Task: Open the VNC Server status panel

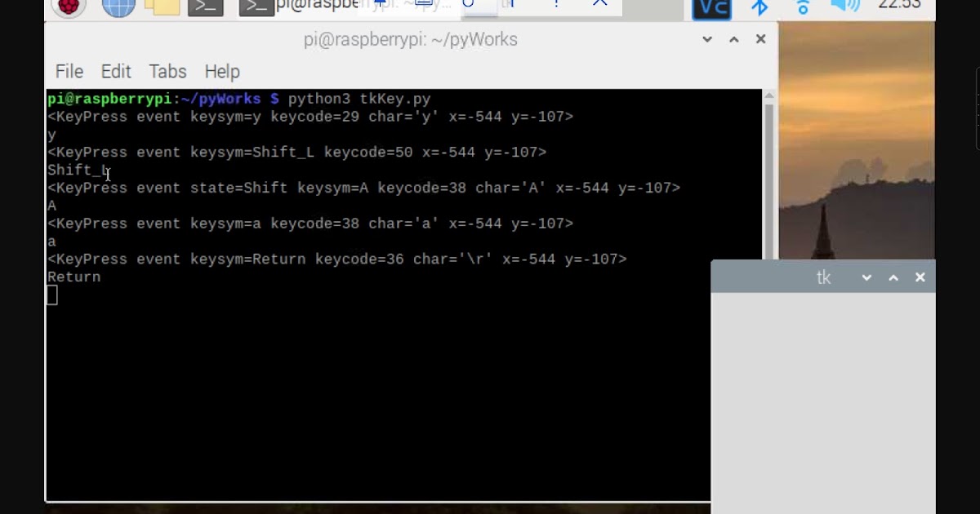Action: [711, 7]
